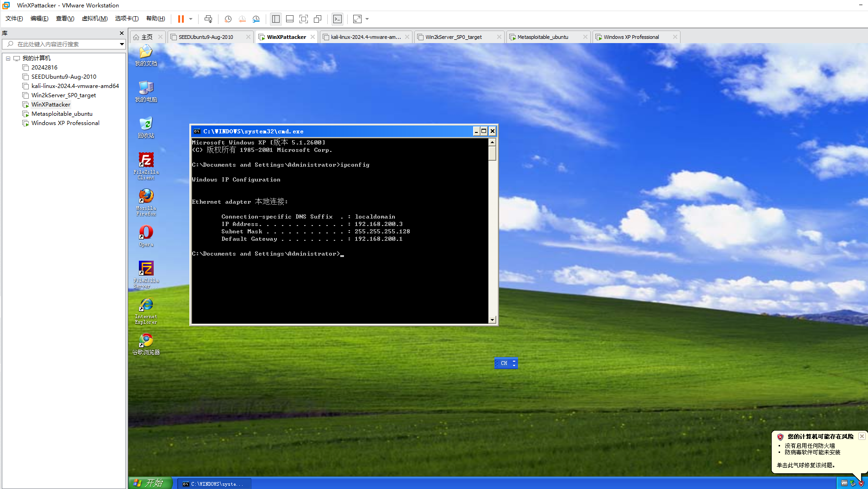This screenshot has width=868, height=489.
Task: Click the cmd window scroll up arrow
Action: point(492,142)
